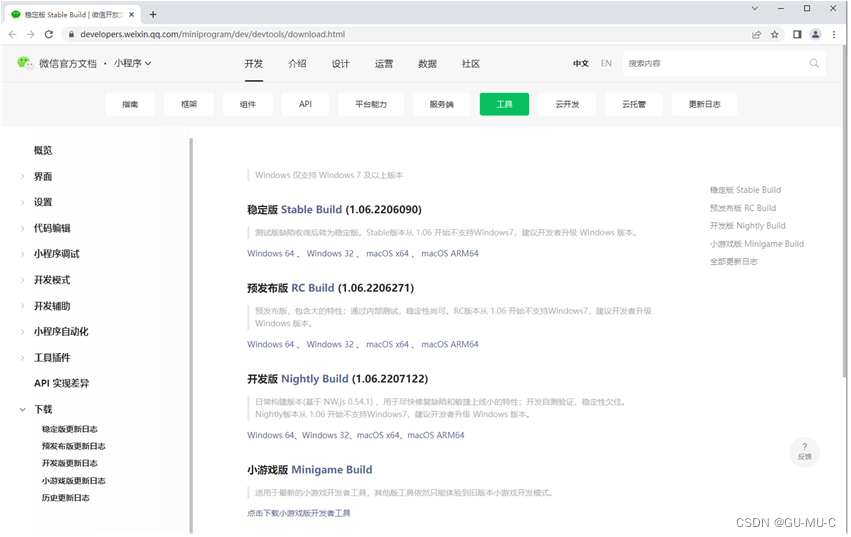Select the 社区 top navigation tab

(471, 64)
